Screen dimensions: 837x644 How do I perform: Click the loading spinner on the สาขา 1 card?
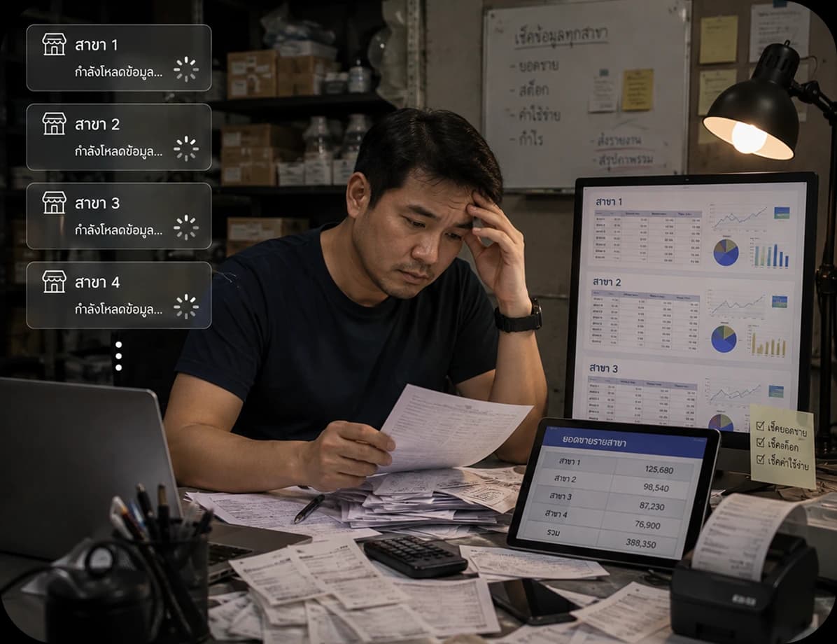tap(185, 69)
